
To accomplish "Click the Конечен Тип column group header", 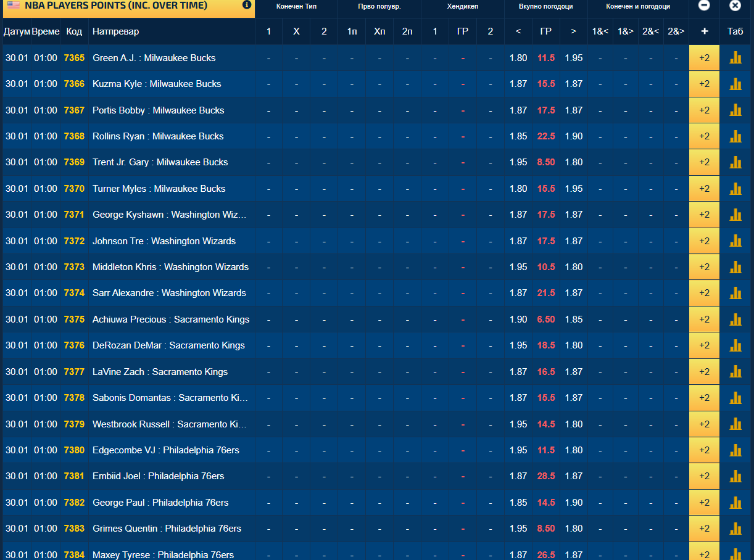I will 296,7.
